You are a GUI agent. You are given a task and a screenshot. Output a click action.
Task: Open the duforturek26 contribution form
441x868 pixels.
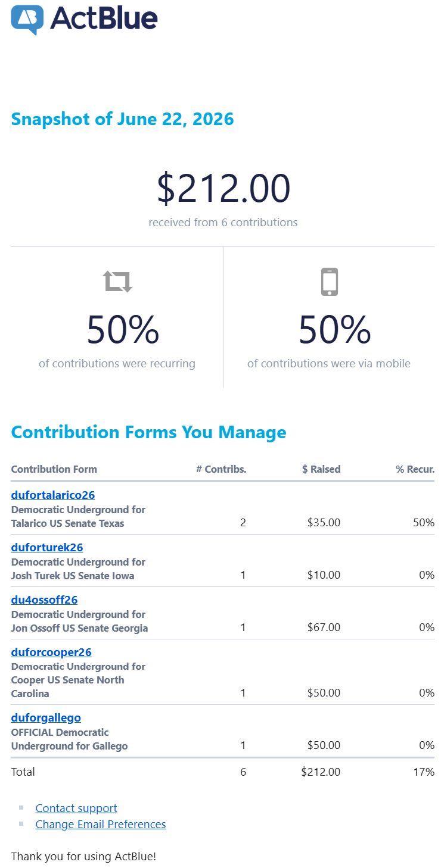(47, 547)
